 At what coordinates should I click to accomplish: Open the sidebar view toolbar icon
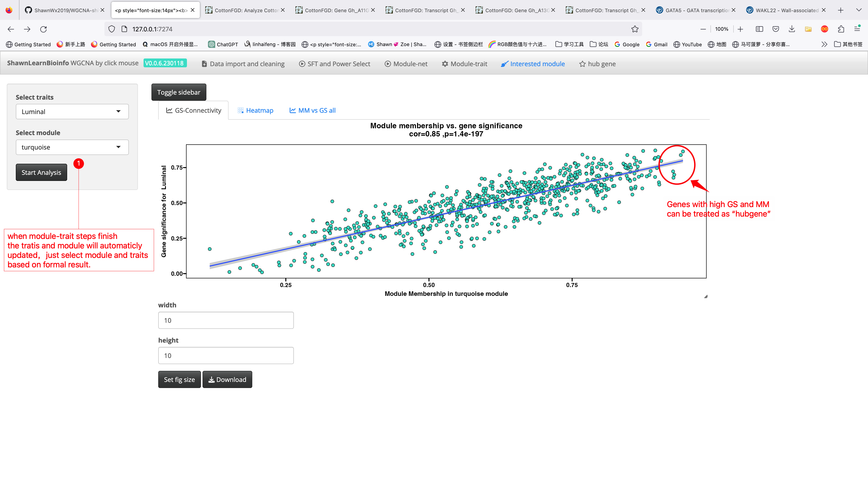coord(759,29)
